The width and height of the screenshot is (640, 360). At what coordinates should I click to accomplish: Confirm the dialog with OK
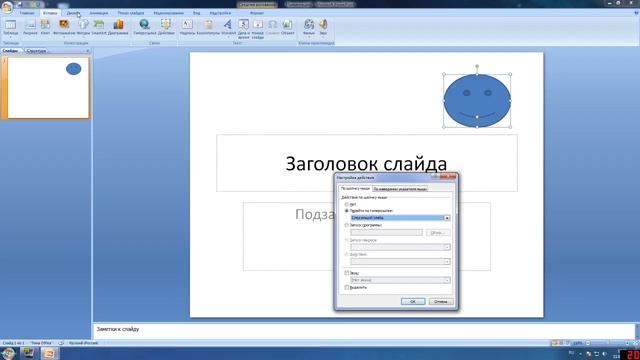coord(413,302)
